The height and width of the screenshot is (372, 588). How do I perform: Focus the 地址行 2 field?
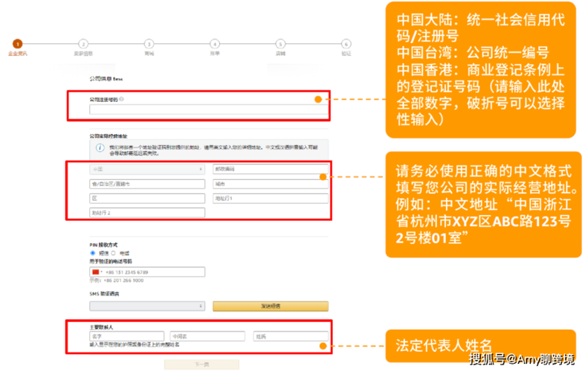pos(147,213)
